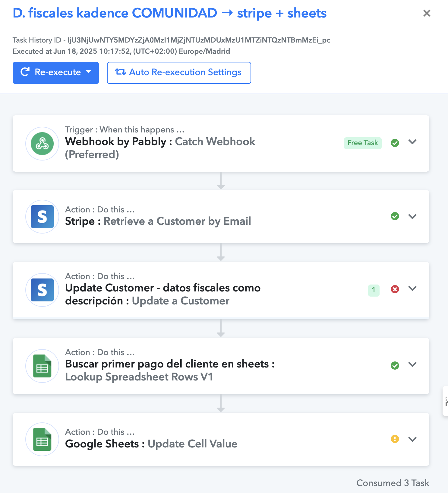Expand the Update Customer datos fiscales step
Screen dimensions: 448x493
(x=412, y=288)
